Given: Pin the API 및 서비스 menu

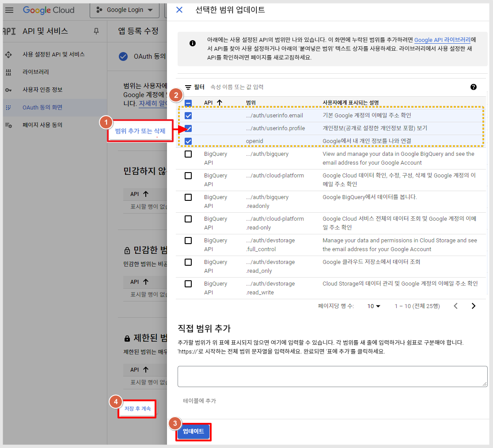Looking at the screenshot, I should [x=96, y=31].
